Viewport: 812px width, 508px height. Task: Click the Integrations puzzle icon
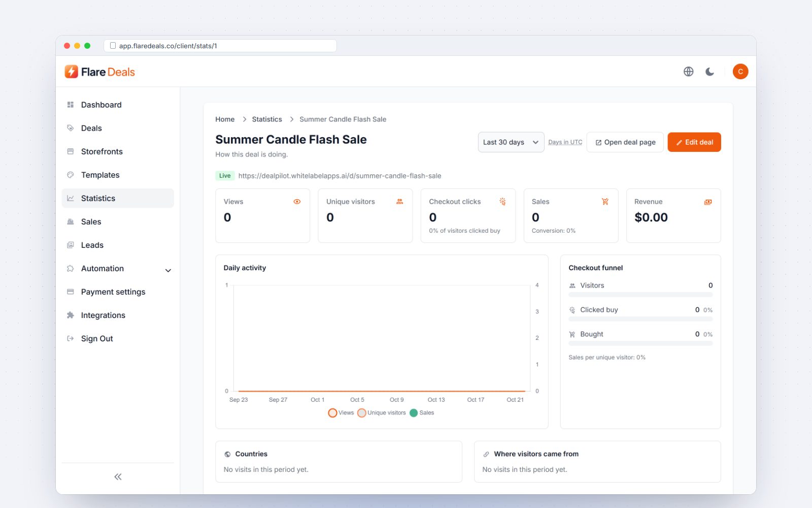tap(71, 315)
